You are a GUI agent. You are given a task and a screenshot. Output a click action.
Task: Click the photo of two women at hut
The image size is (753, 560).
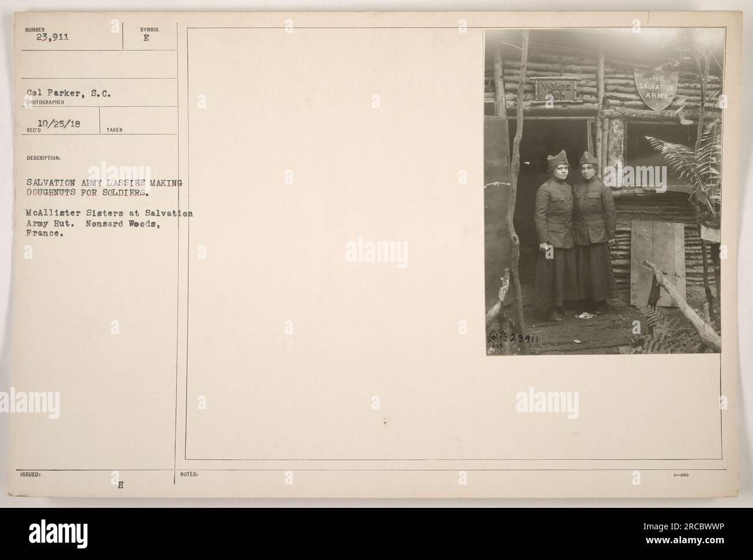pos(603,193)
